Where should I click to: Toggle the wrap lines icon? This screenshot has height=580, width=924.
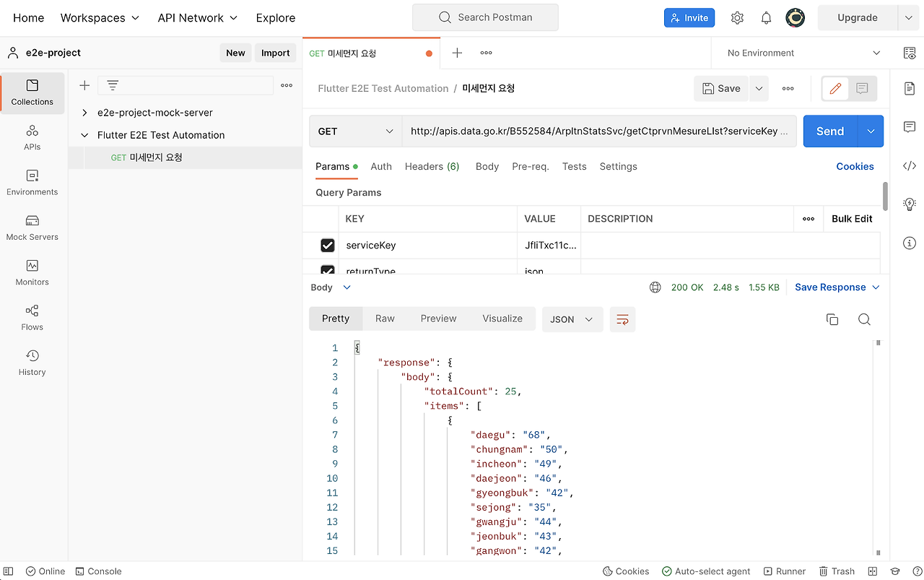point(622,319)
